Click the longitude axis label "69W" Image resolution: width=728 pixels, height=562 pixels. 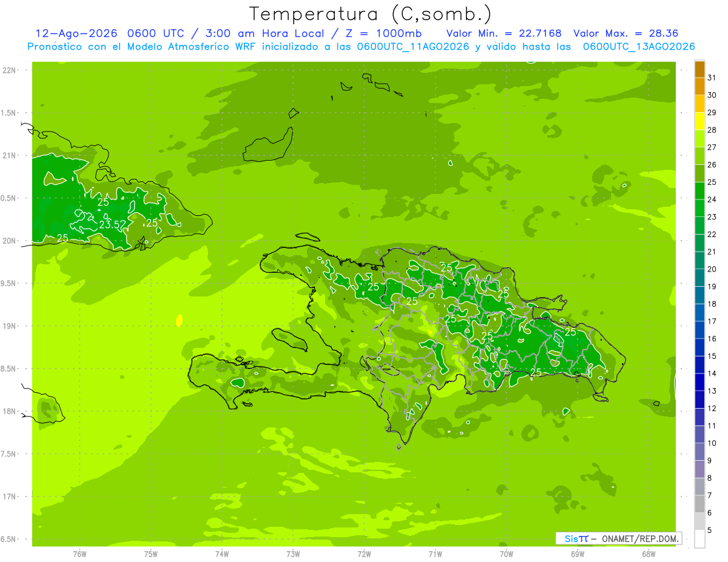point(578,554)
